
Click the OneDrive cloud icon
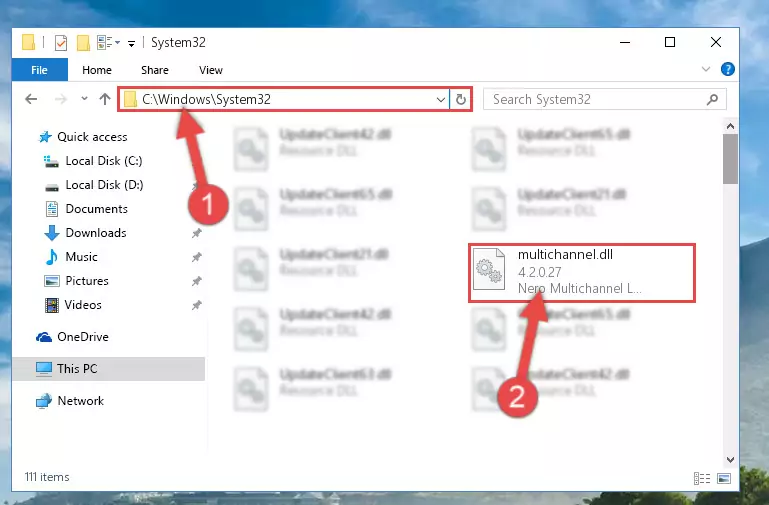44,337
